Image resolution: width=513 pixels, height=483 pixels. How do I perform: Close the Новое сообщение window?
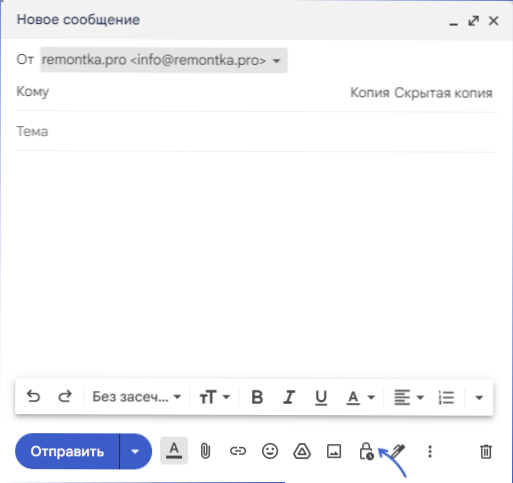tap(494, 21)
